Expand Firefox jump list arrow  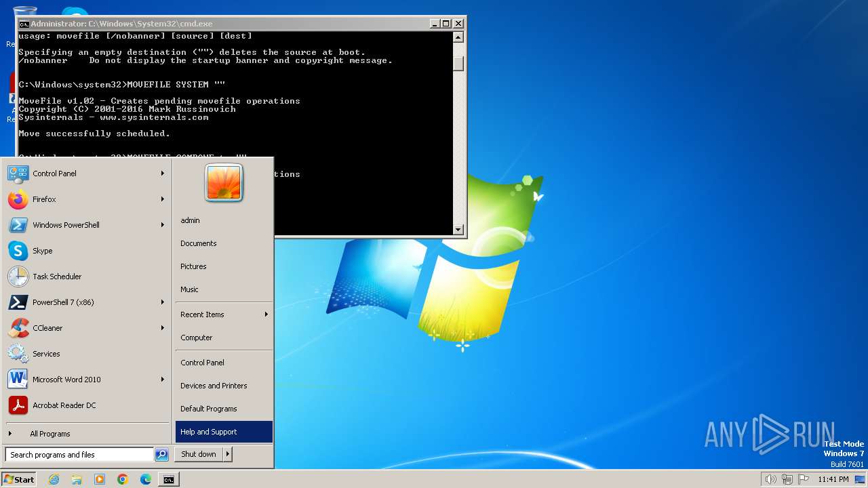pyautogui.click(x=163, y=199)
